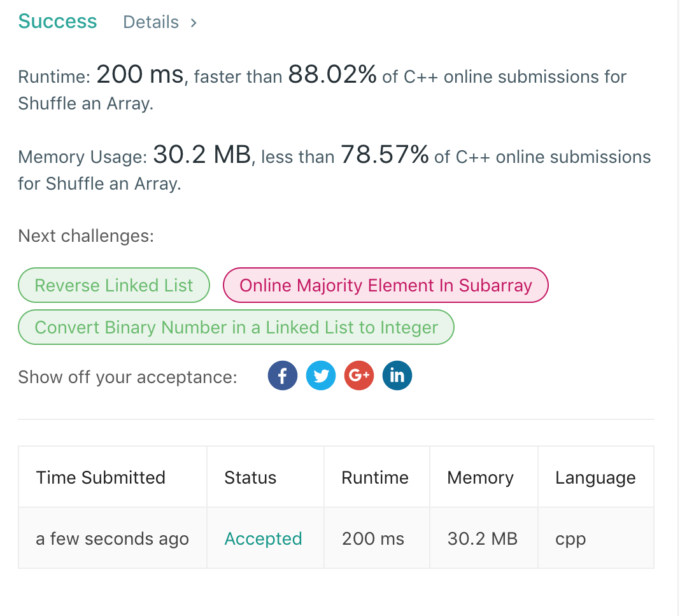Select the Time Submitted column header

[x=101, y=478]
